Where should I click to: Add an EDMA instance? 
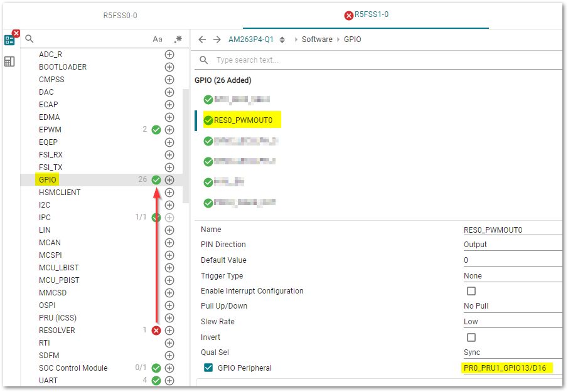point(169,117)
